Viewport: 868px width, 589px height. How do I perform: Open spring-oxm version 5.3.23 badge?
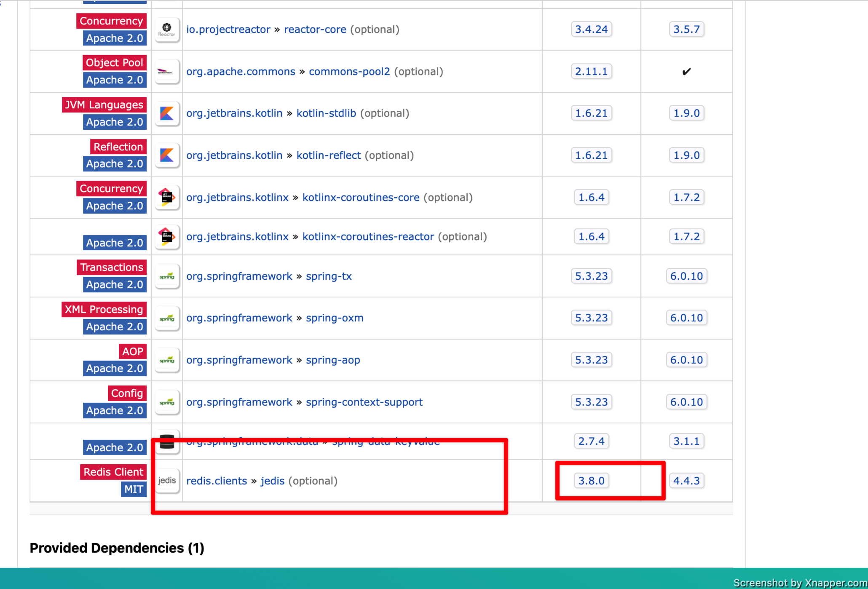point(591,318)
